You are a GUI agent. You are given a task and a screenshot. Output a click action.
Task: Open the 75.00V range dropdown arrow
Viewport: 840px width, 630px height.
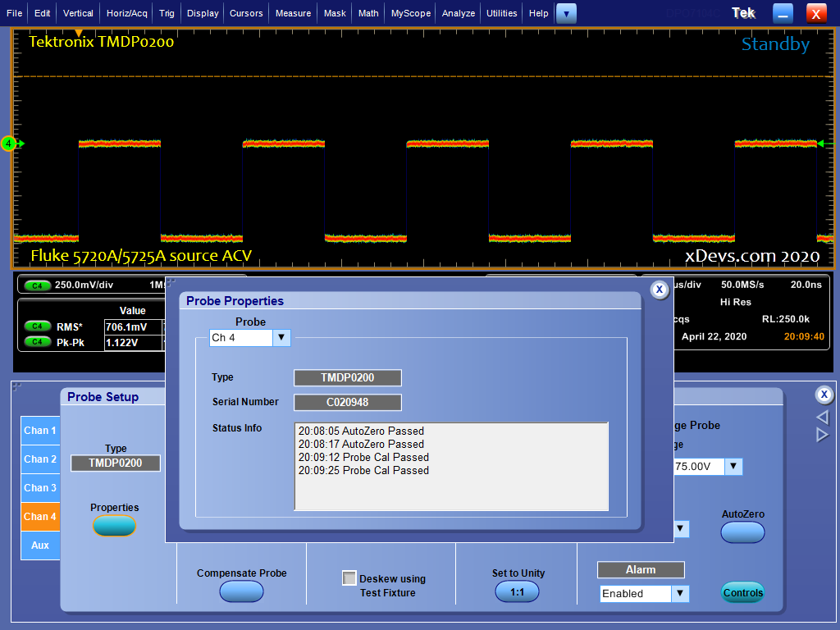click(733, 467)
